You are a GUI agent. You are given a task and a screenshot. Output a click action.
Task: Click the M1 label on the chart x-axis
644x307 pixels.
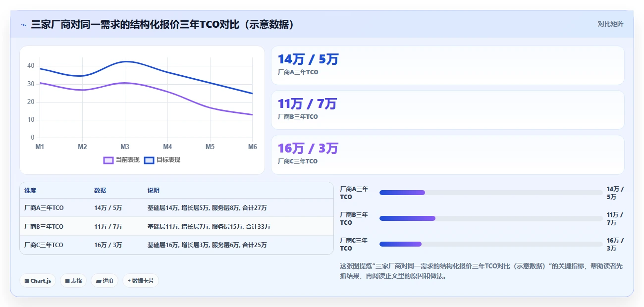40,147
